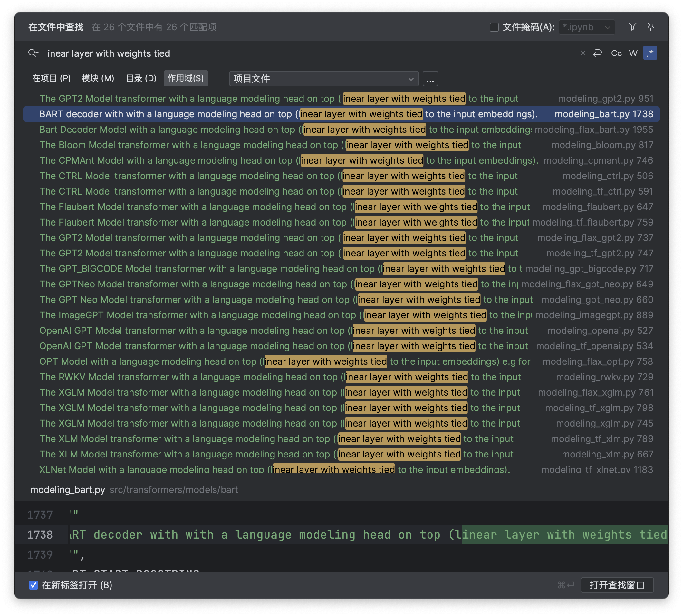Switch to 在项目 (P) tab

coord(52,79)
